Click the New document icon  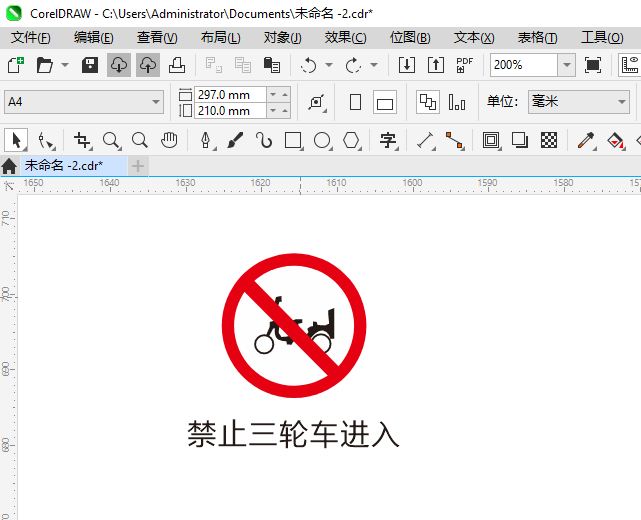click(16, 65)
